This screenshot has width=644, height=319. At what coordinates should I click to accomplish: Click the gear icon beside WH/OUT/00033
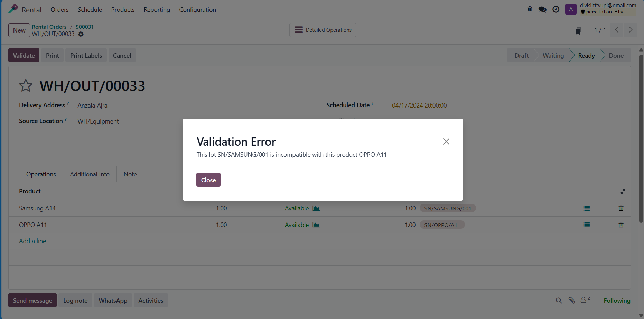81,34
